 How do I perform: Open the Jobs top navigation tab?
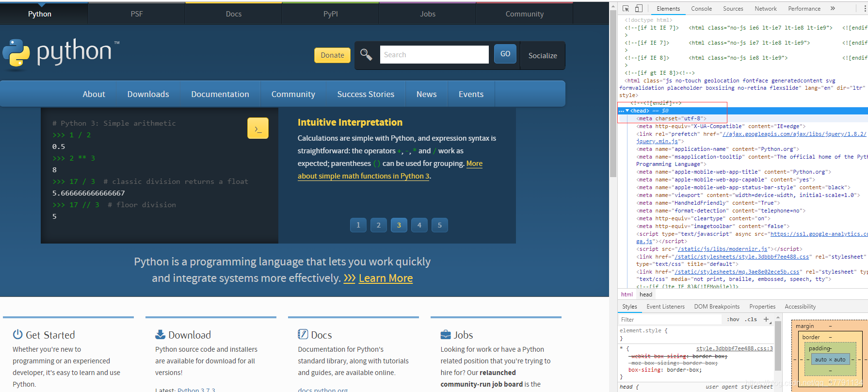(428, 14)
